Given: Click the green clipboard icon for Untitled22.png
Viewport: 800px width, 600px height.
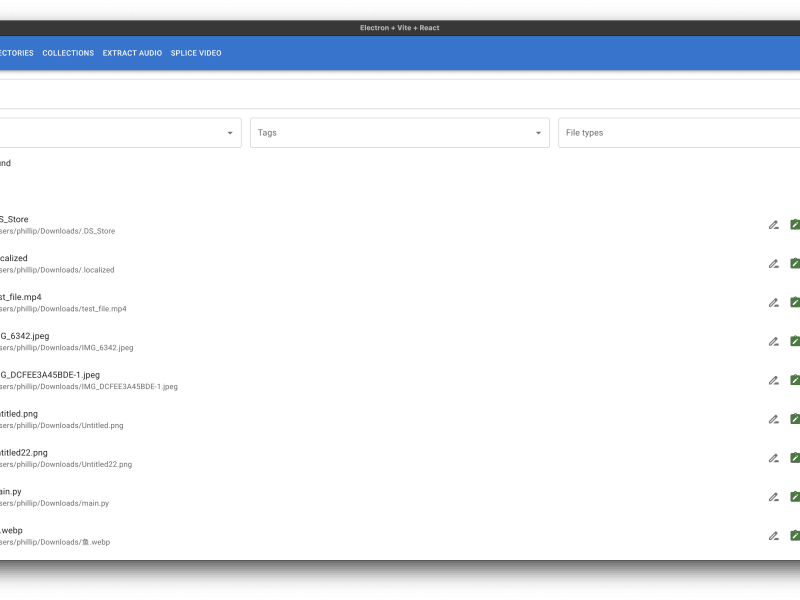Looking at the screenshot, I should point(795,458).
